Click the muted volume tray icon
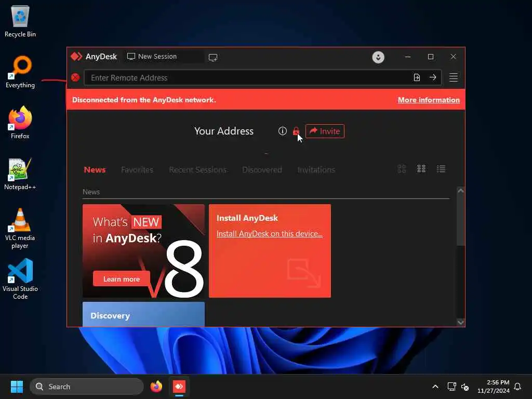532x399 pixels. [x=465, y=387]
